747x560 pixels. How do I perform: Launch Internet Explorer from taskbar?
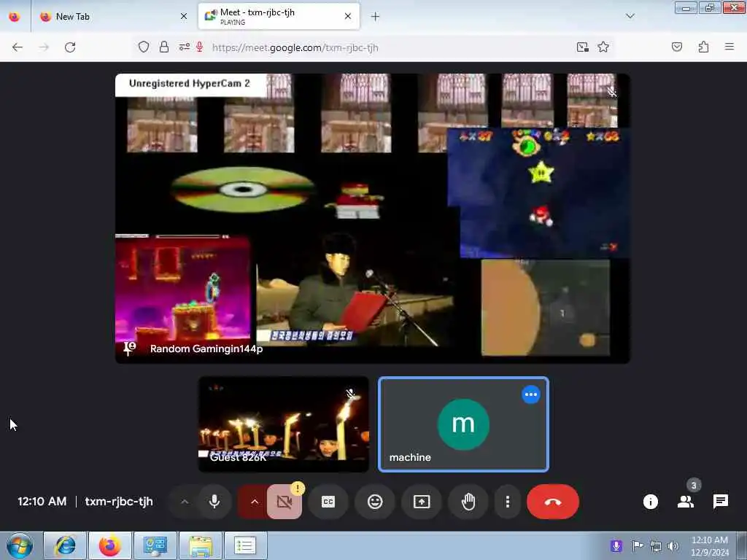pos(65,545)
